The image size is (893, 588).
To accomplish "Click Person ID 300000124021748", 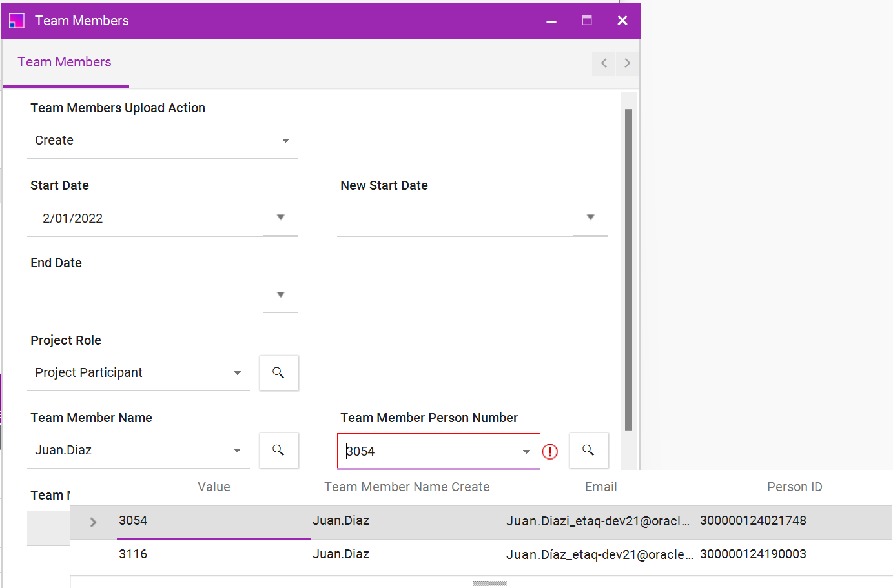I will (x=753, y=520).
